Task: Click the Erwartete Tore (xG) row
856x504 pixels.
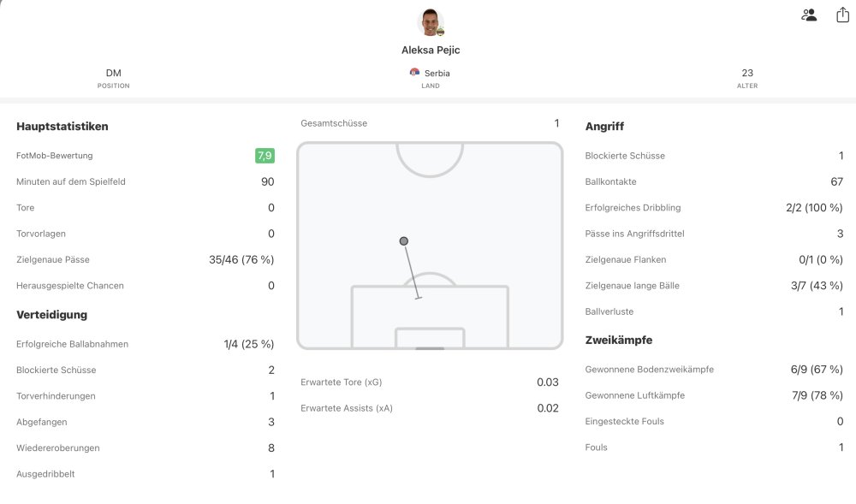Action: [x=430, y=382]
